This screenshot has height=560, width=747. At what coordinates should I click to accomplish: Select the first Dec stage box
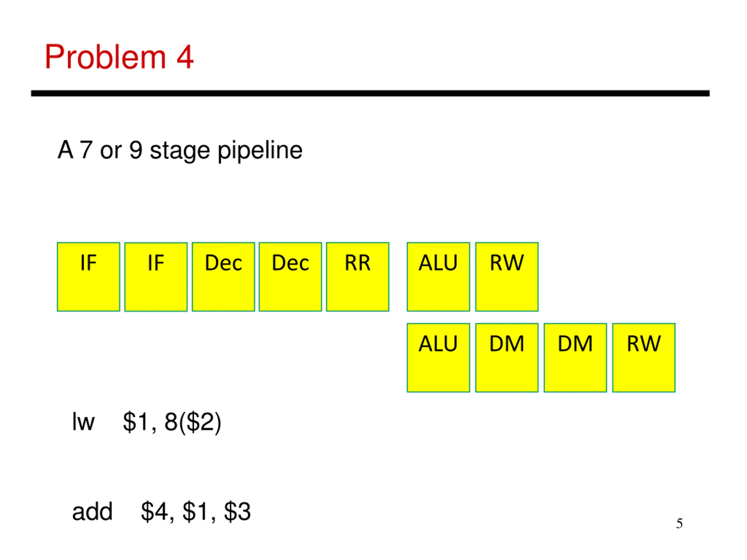coord(223,277)
